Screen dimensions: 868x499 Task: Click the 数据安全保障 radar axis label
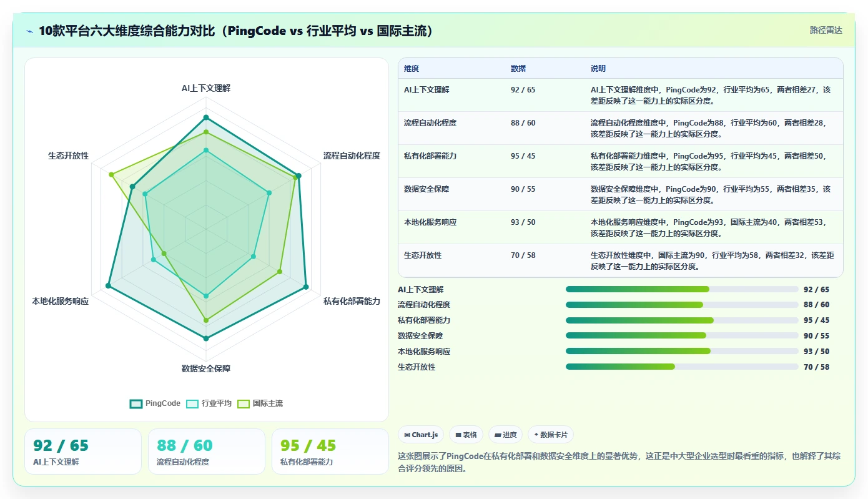pos(206,368)
